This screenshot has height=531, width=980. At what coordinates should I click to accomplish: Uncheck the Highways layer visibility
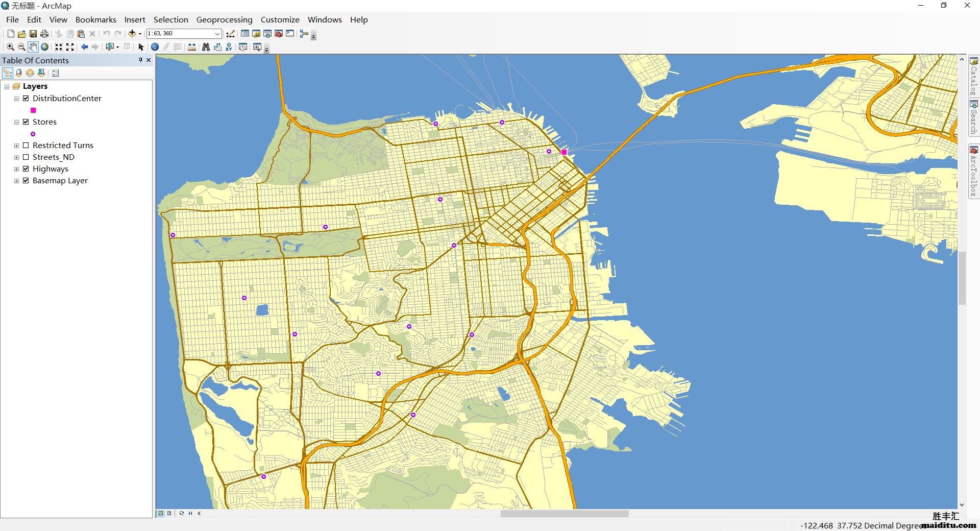[x=26, y=168]
